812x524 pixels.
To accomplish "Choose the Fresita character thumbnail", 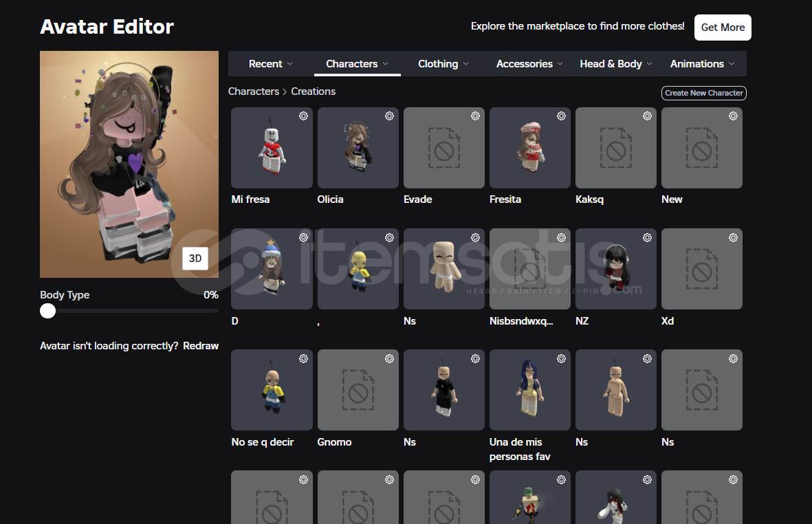I will pyautogui.click(x=530, y=148).
